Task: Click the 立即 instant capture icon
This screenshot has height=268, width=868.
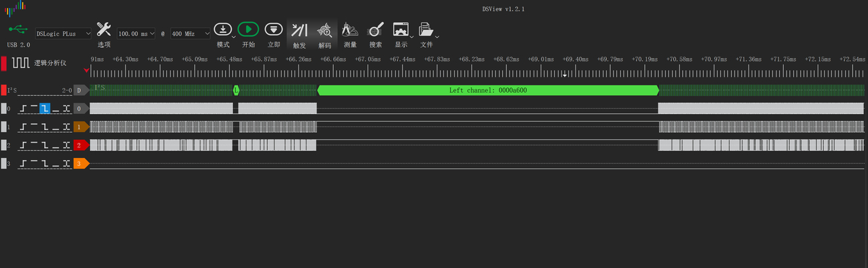Action: [x=274, y=29]
